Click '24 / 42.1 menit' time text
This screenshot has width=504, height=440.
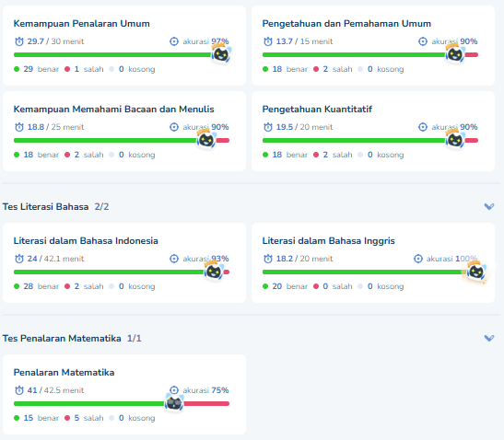pos(55,259)
